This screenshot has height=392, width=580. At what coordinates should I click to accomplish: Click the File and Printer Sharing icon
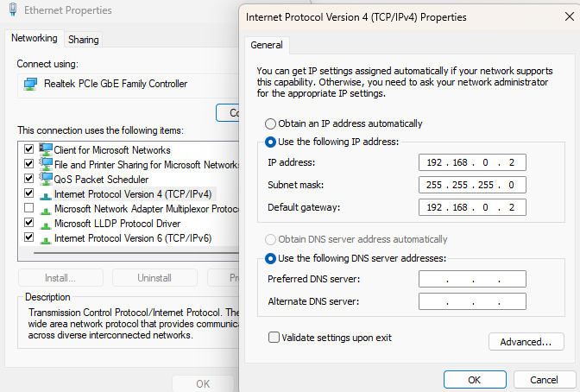point(46,164)
